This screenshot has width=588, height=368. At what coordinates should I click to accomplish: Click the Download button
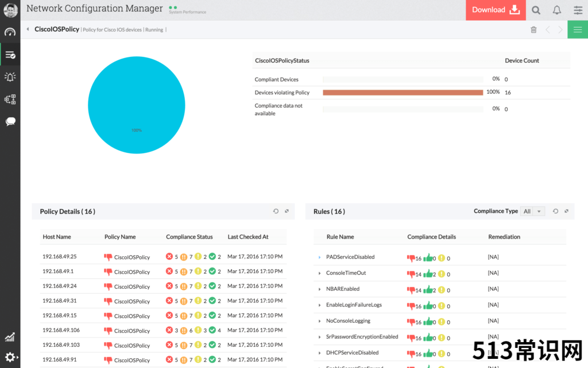[496, 10]
